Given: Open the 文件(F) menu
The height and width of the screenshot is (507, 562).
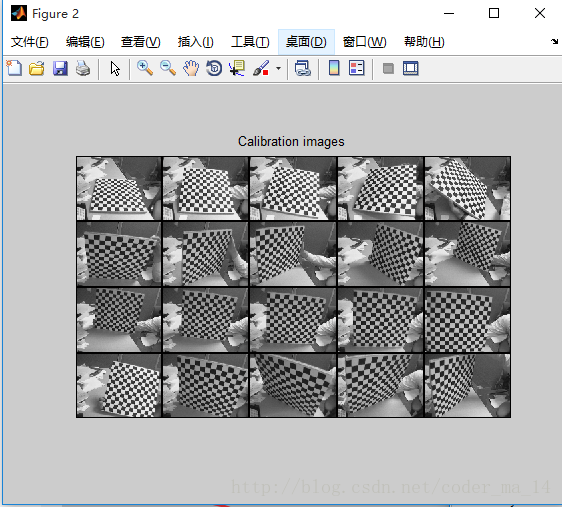Looking at the screenshot, I should [30, 42].
